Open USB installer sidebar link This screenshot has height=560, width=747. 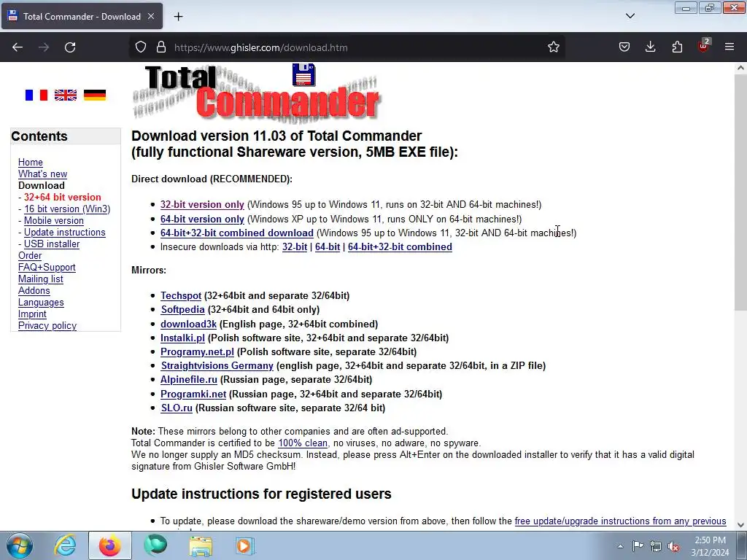click(x=52, y=244)
